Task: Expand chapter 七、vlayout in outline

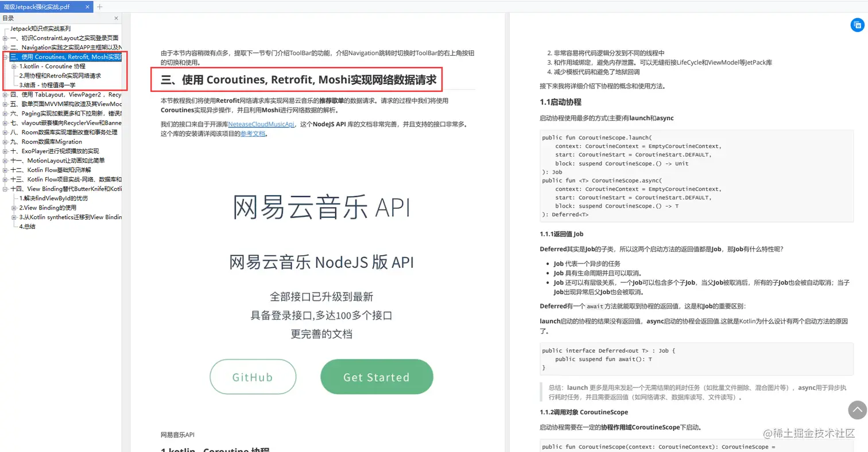Action: tap(5, 123)
